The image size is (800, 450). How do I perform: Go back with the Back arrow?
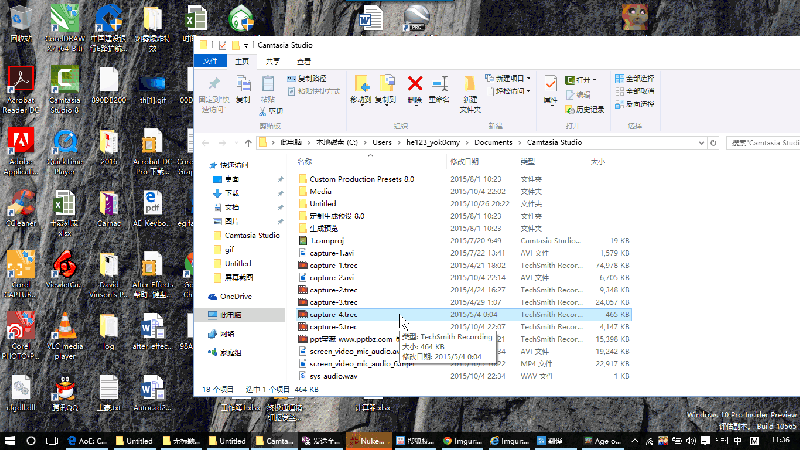(206, 143)
